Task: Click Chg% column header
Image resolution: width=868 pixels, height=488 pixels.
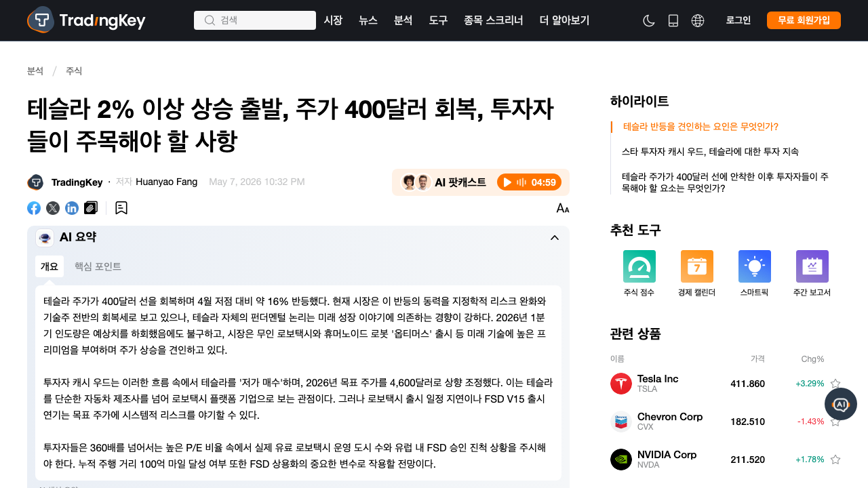Action: pos(812,359)
